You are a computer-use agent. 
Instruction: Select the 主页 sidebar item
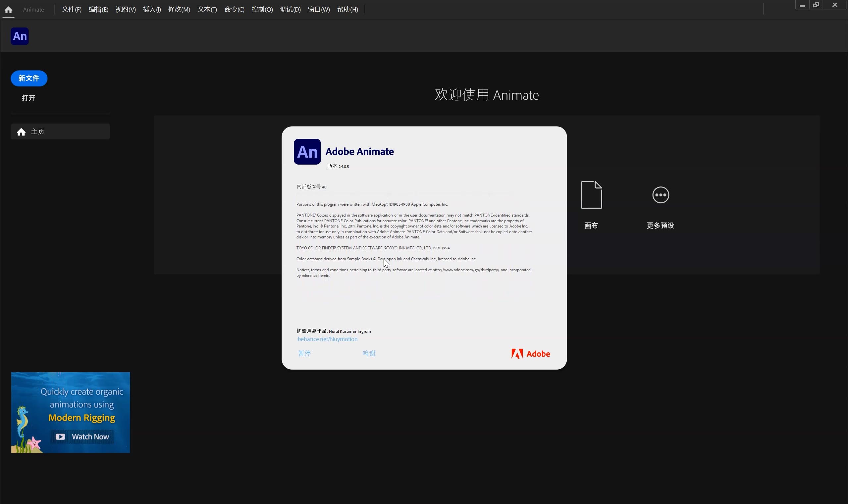pos(60,131)
